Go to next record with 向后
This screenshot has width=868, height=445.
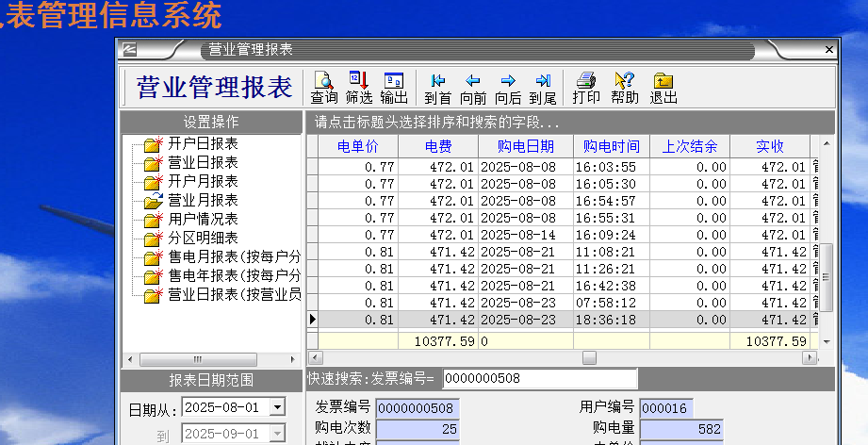[508, 88]
